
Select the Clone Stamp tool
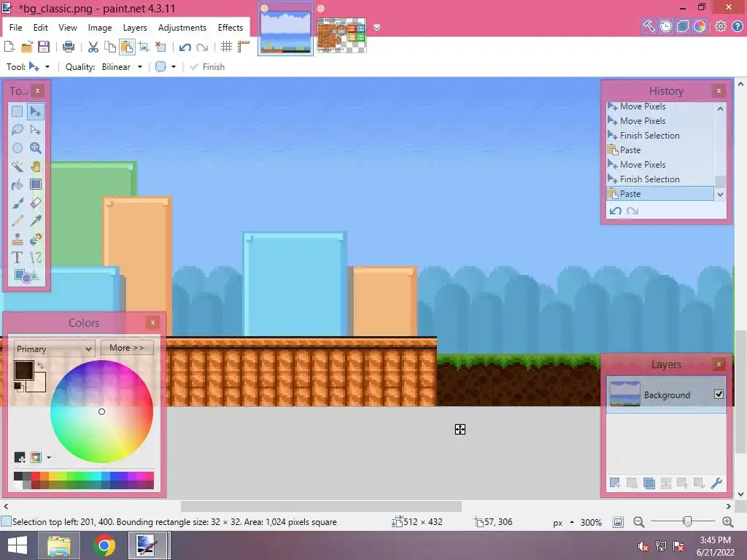(x=18, y=239)
